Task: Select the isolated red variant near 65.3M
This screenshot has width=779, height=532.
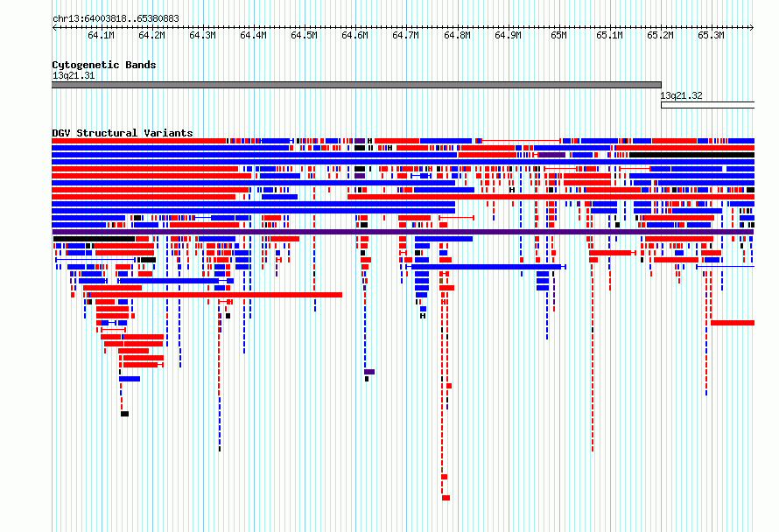Action: 733,323
